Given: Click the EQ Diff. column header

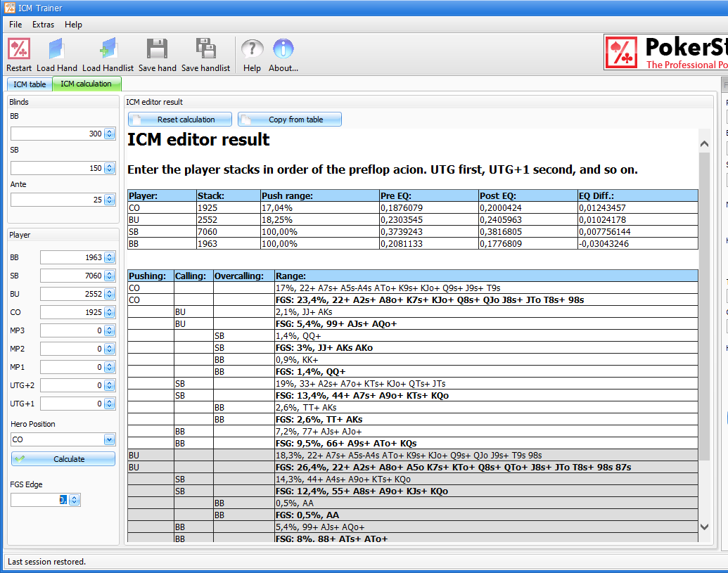Looking at the screenshot, I should [x=638, y=195].
